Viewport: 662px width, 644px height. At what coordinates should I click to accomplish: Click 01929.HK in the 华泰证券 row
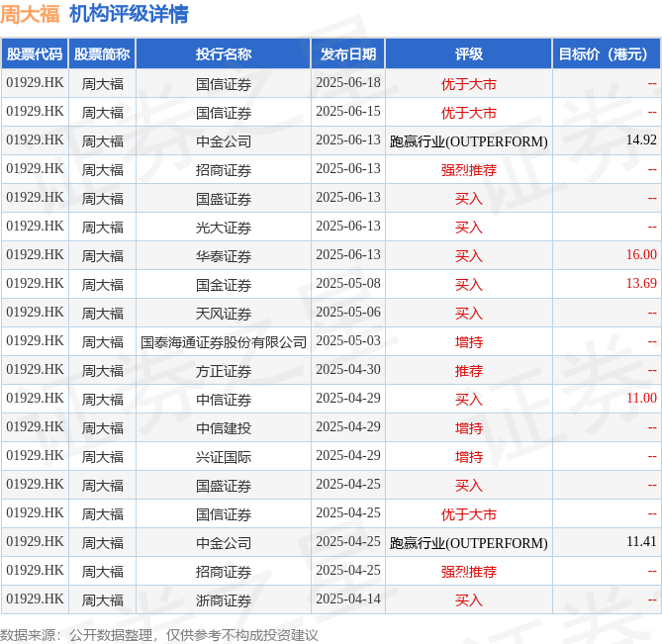click(35, 255)
